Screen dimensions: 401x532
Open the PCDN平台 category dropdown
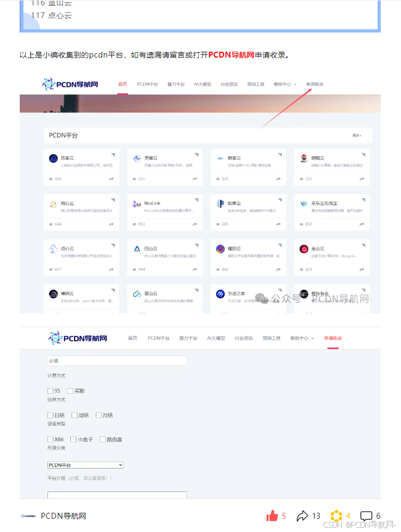tap(85, 465)
